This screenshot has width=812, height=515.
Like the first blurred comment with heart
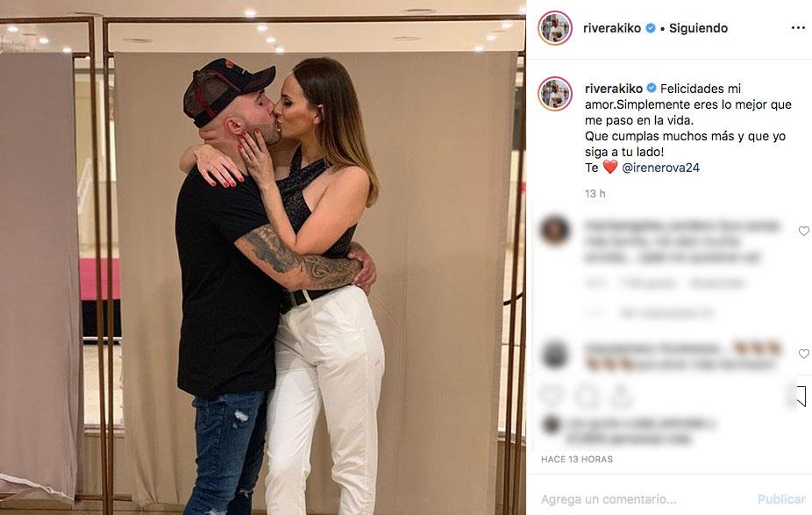[x=803, y=231]
